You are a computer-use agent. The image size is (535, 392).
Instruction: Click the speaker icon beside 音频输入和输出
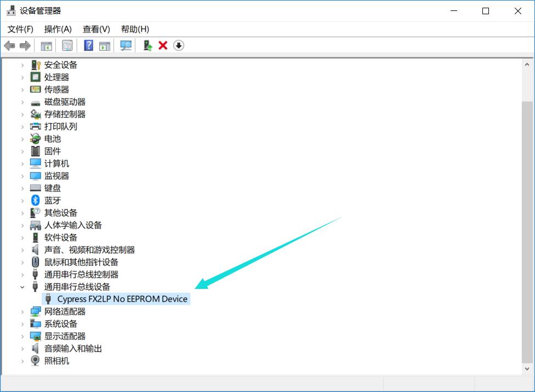click(35, 348)
